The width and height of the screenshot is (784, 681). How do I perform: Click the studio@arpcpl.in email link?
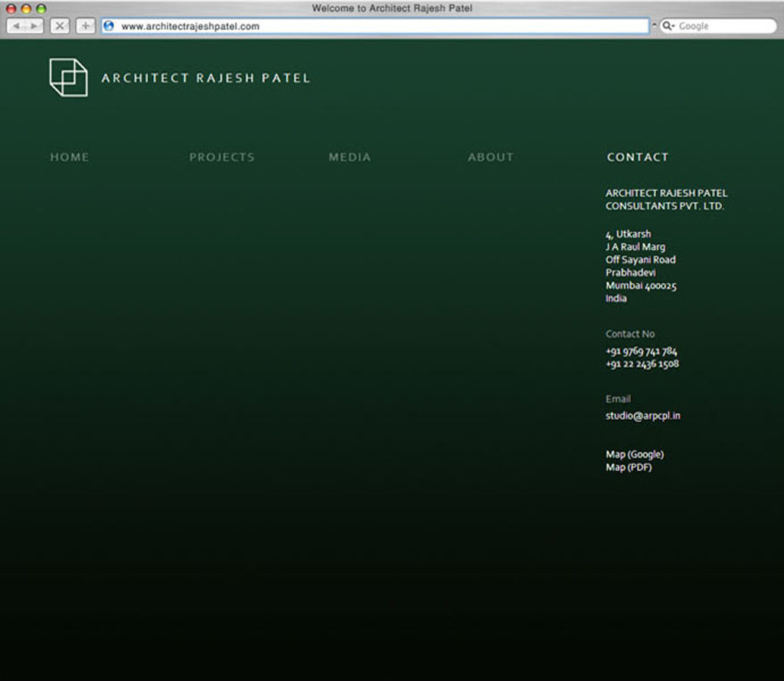pyautogui.click(x=643, y=416)
